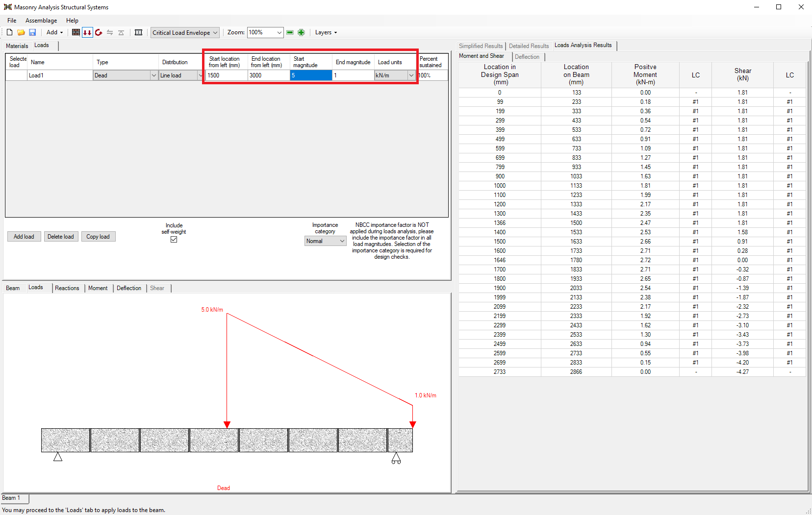The height and width of the screenshot is (515, 812).
Task: Open the Assemblage menu
Action: coord(41,21)
